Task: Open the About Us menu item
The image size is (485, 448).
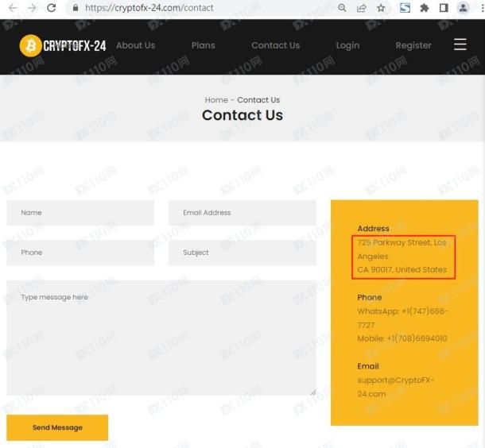Action: pyautogui.click(x=135, y=45)
